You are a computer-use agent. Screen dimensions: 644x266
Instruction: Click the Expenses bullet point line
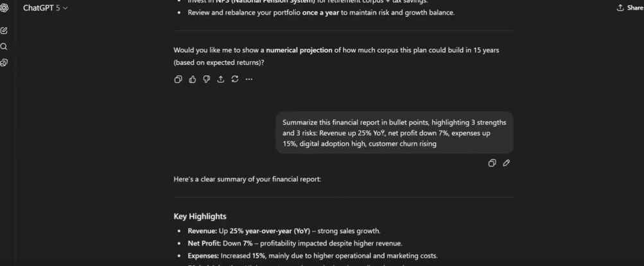[312, 256]
